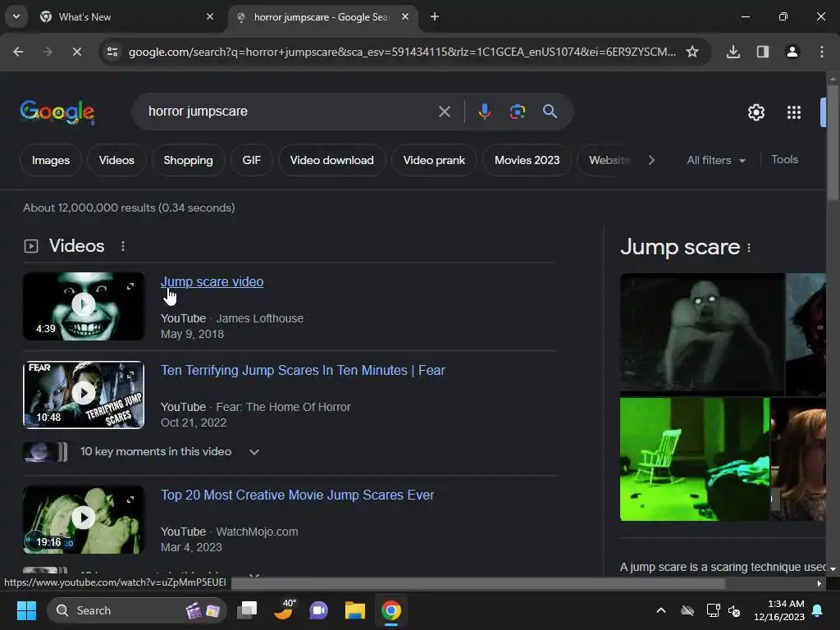
Task: Click the vertical page scrollbar thumb
Action: click(x=833, y=144)
